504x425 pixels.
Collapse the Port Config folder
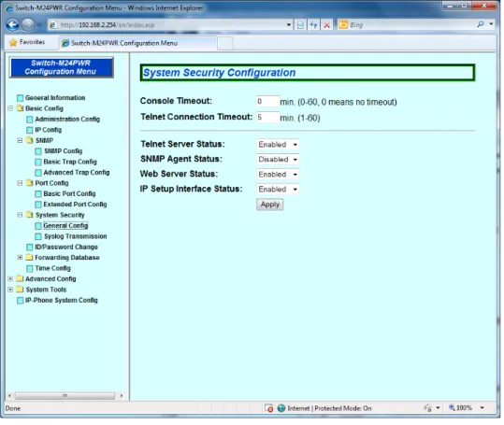20,183
